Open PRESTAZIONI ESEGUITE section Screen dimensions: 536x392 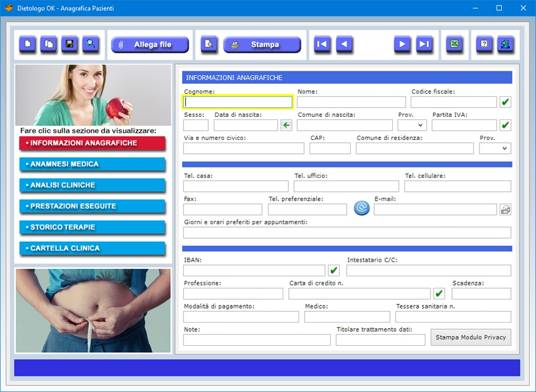pos(93,206)
